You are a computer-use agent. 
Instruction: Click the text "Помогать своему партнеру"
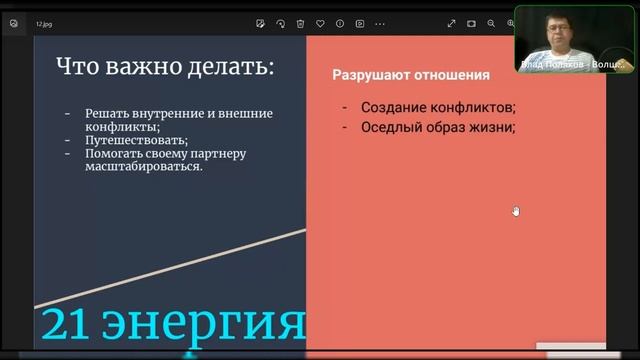tap(165, 153)
